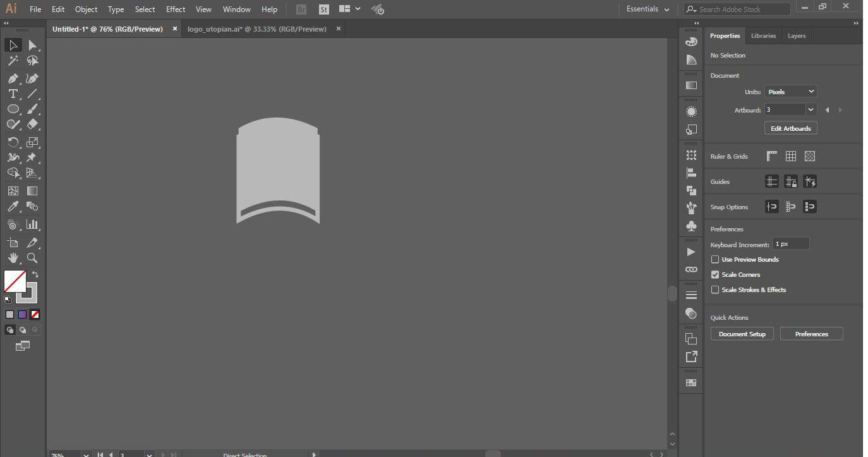This screenshot has height=457, width=868.
Task: Select the Direct Selection tool
Action: [32, 45]
